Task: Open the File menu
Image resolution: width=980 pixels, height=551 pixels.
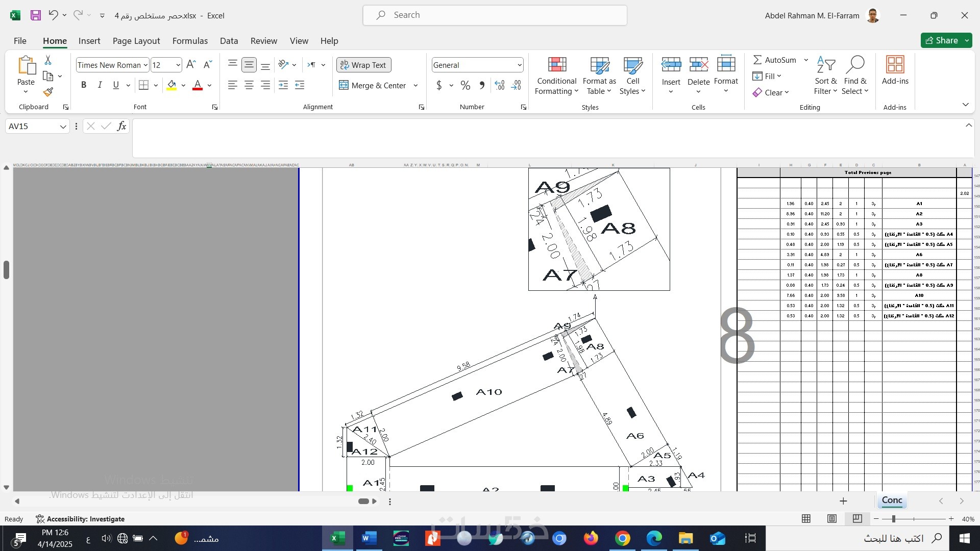Action: pos(20,41)
